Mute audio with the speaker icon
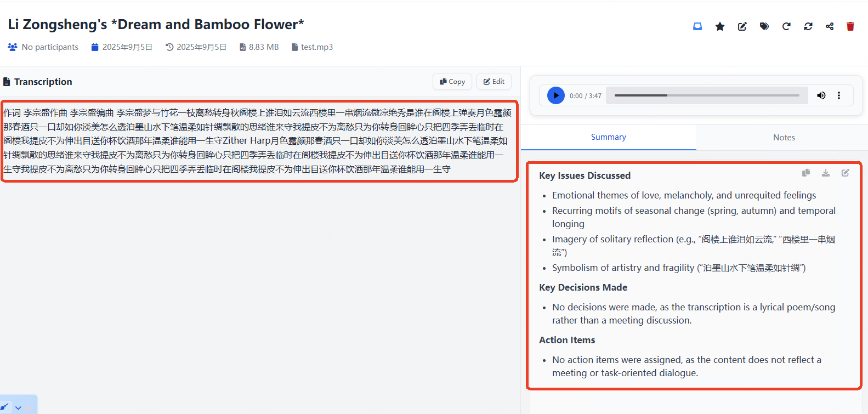868x414 pixels. click(x=821, y=95)
